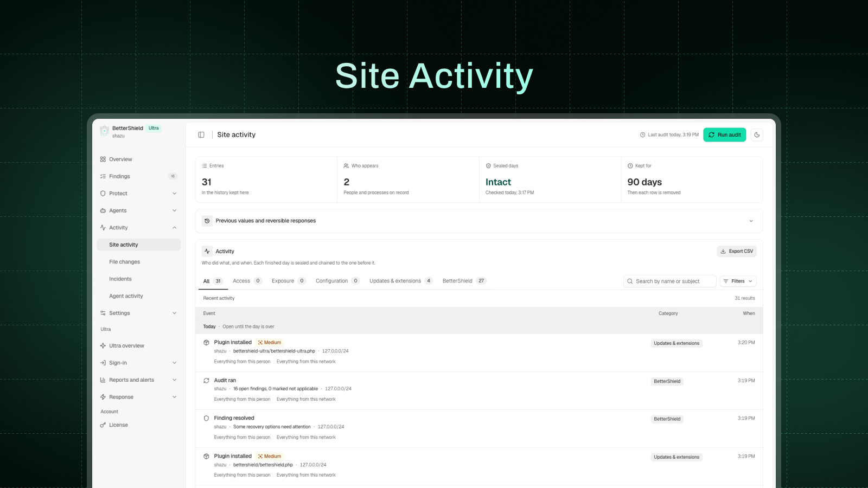Screen dimensions: 868x488
Task: Click the Audit ran refresh icon
Action: 206,381
